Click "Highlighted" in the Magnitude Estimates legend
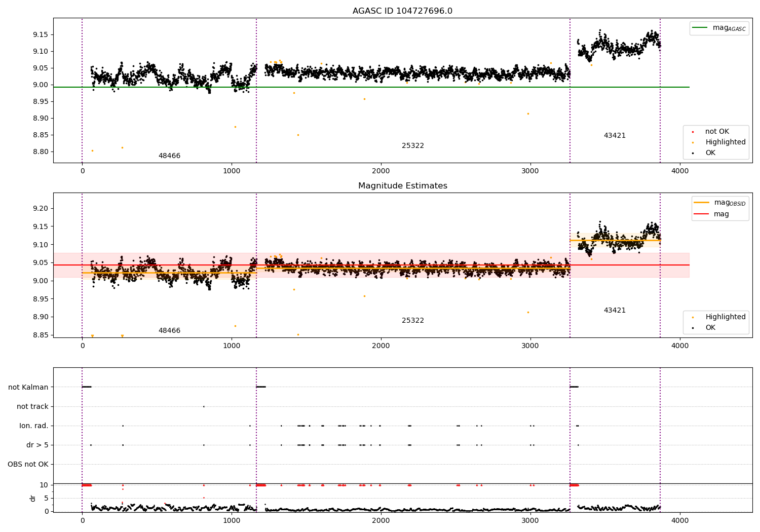The image size is (760, 532). [725, 317]
